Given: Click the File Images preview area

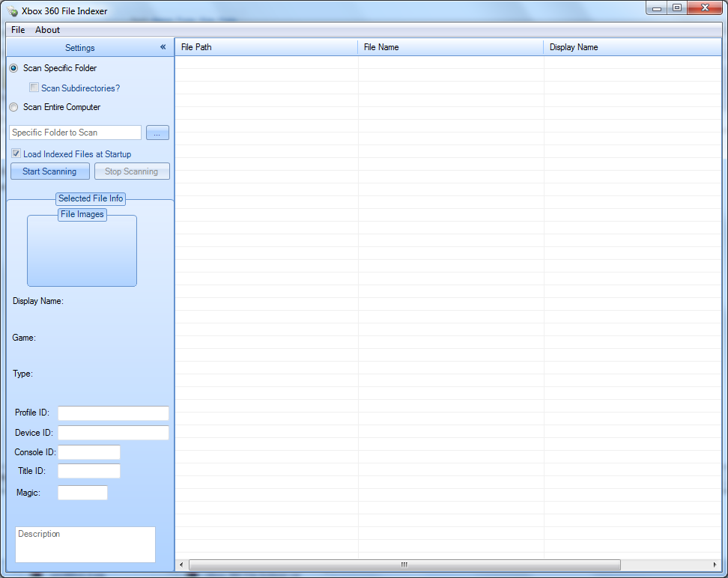Looking at the screenshot, I should (82, 251).
